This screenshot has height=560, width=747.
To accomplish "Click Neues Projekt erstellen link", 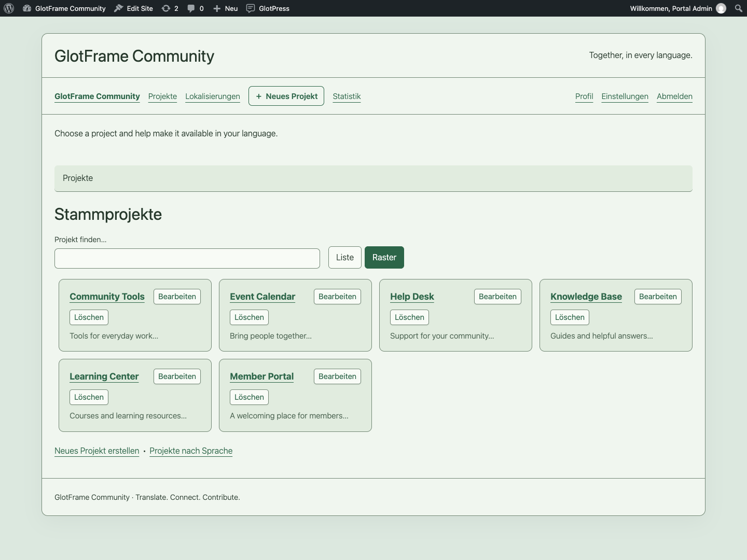I will tap(97, 451).
